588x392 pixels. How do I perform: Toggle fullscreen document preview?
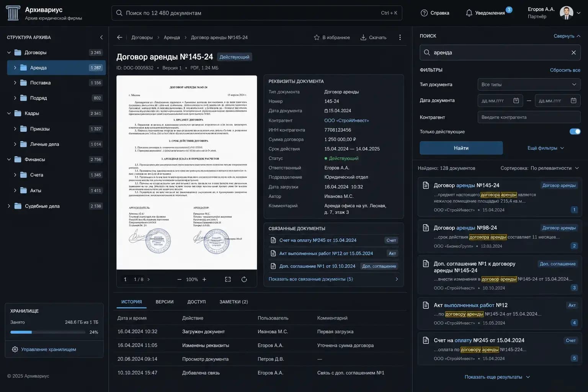pos(228,279)
